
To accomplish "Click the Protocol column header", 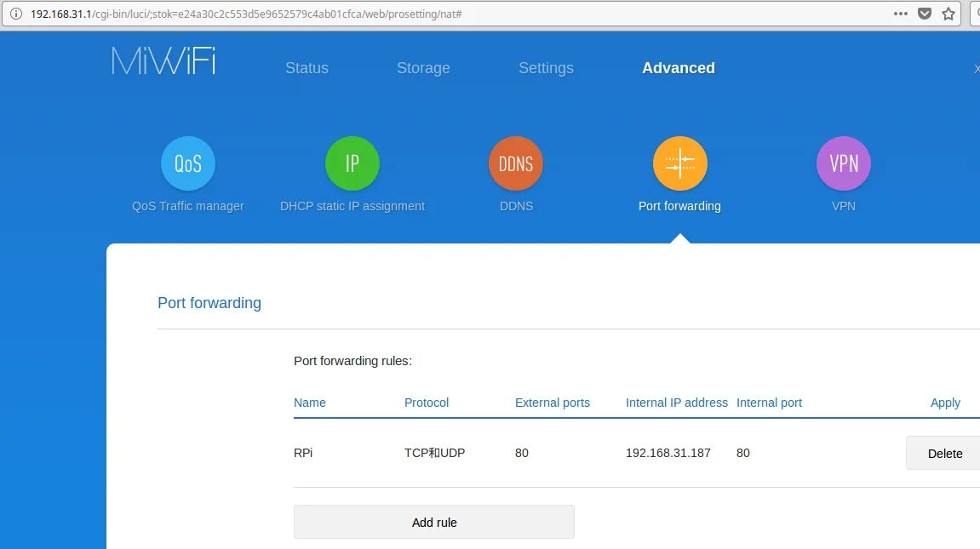I will tap(427, 403).
